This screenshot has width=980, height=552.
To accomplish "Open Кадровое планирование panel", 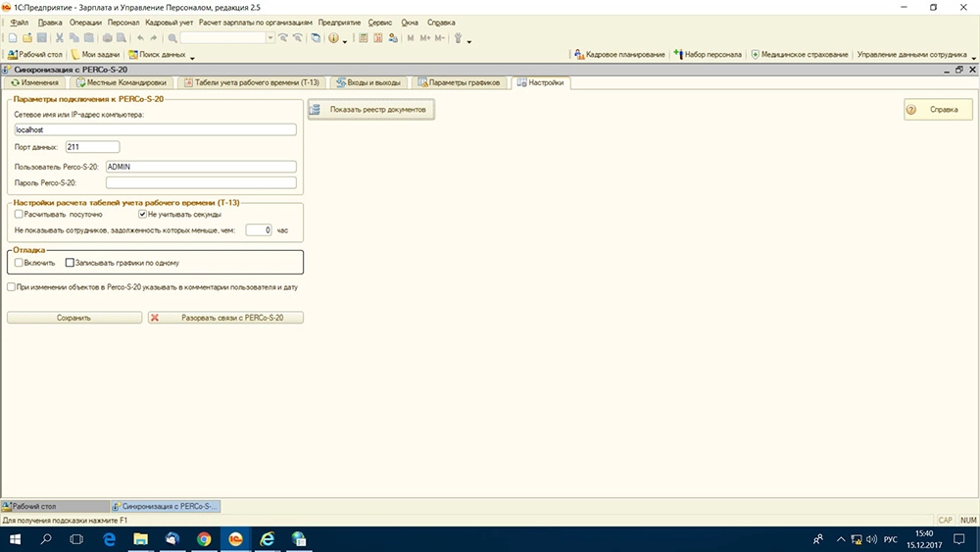I will [619, 55].
